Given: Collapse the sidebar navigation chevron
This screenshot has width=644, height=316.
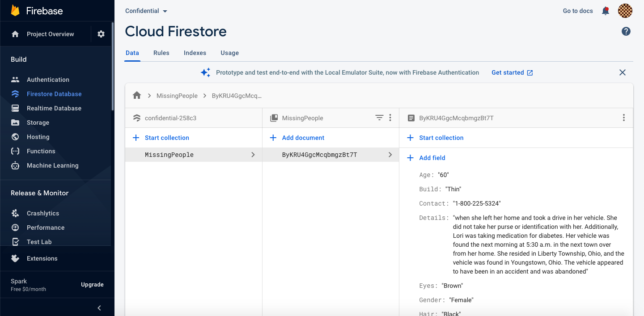Looking at the screenshot, I should [x=99, y=308].
